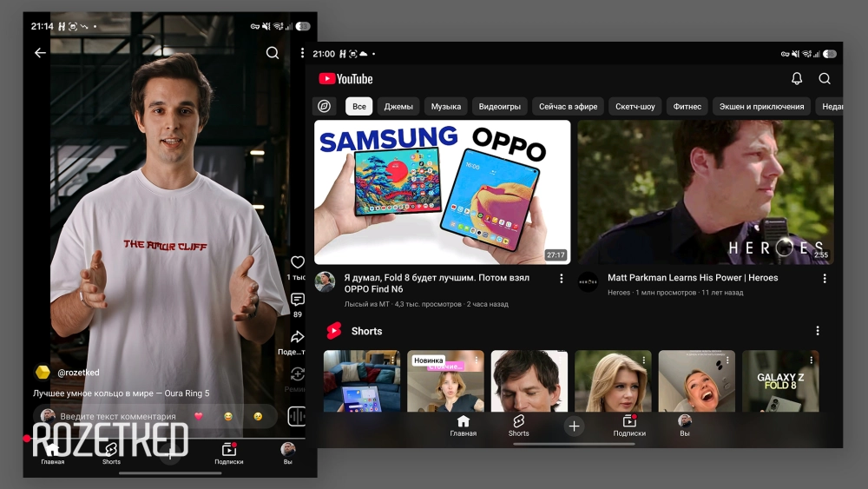The image size is (868, 489).
Task: Click the Shorts shelf logo icon
Action: click(x=334, y=331)
